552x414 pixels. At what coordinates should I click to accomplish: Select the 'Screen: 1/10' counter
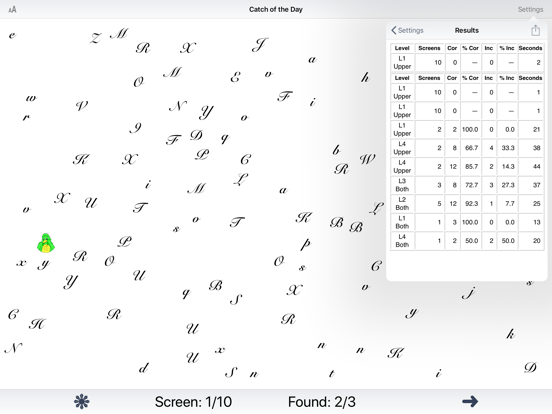(x=193, y=402)
